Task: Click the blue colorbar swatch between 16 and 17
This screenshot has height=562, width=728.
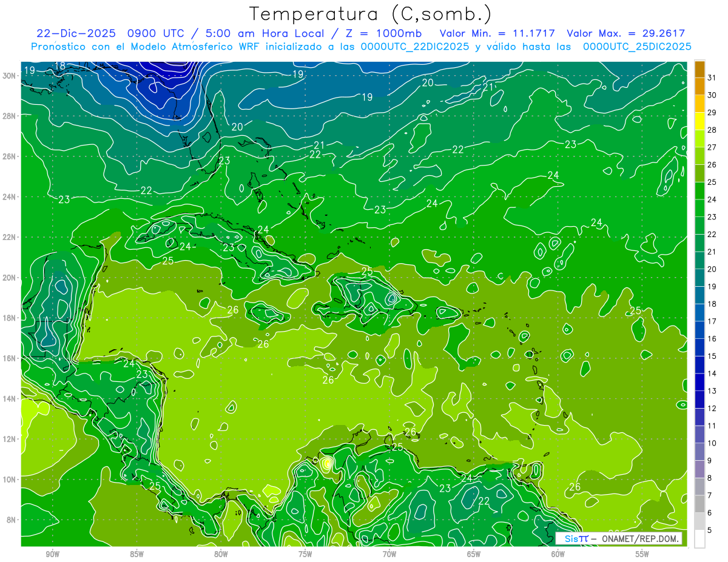Action: 699,330
